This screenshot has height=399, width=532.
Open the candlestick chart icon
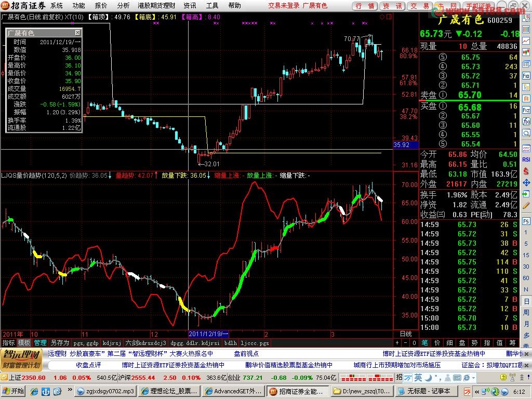coord(526,52)
